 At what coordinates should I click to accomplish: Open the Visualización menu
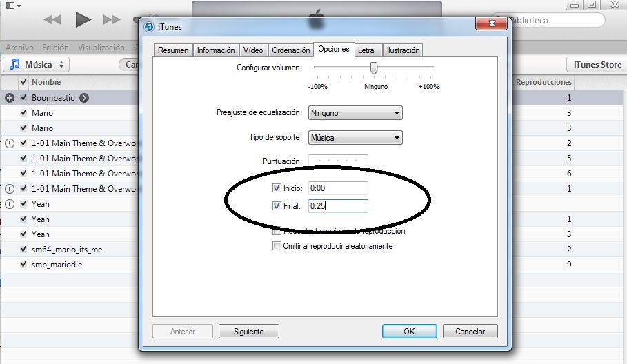[x=101, y=48]
